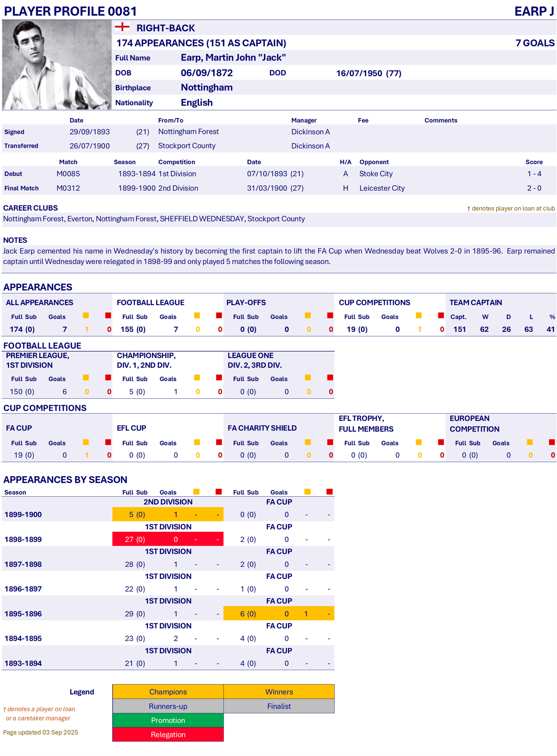The image size is (557, 756).
Task: Click yellow card icon under Football League summary
Action: [x=197, y=316]
